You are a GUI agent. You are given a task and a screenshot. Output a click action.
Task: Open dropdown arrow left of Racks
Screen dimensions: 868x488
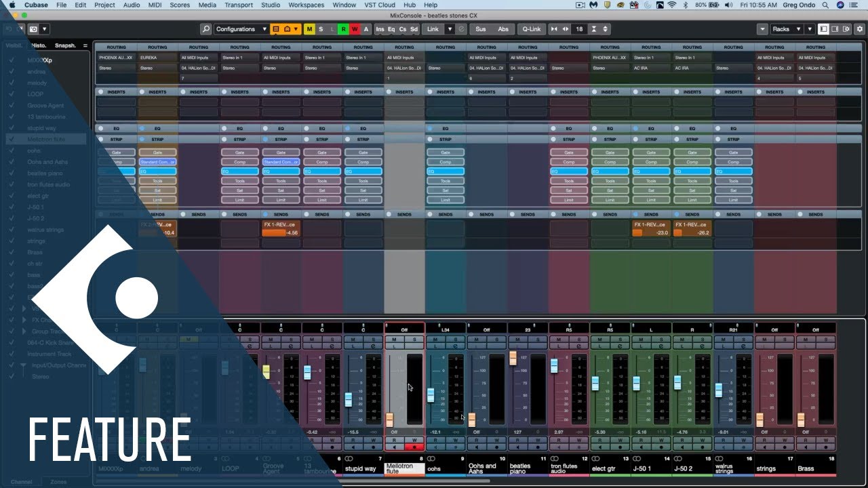tap(762, 29)
